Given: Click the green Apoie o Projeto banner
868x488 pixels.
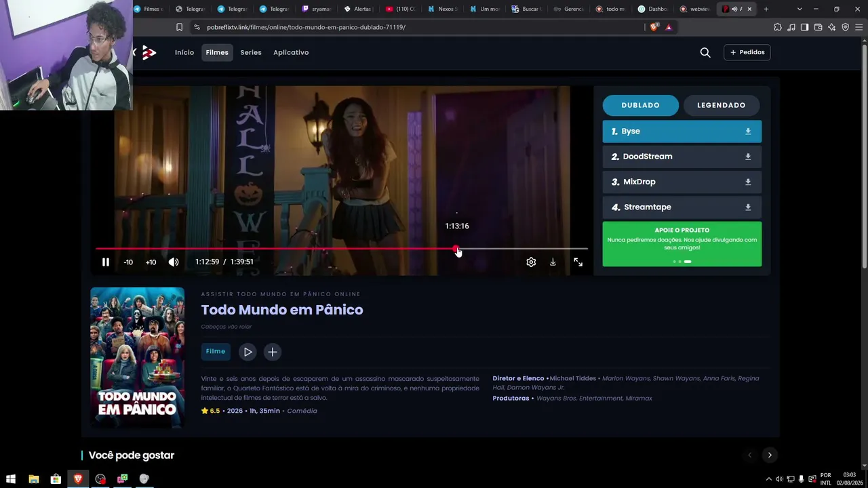Looking at the screenshot, I should click(682, 244).
